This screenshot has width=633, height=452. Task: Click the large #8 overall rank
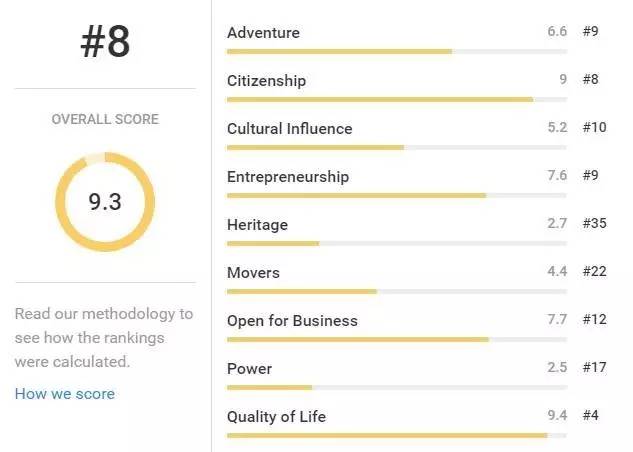pos(105,43)
